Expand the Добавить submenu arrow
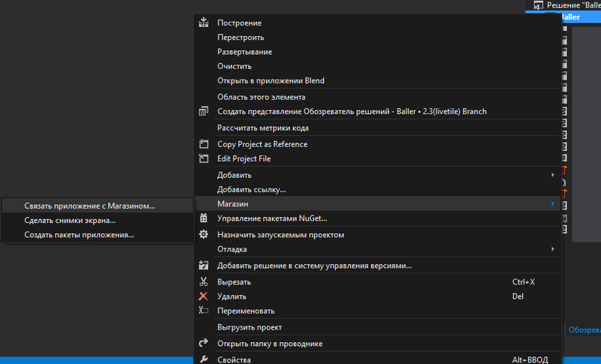 [553, 175]
